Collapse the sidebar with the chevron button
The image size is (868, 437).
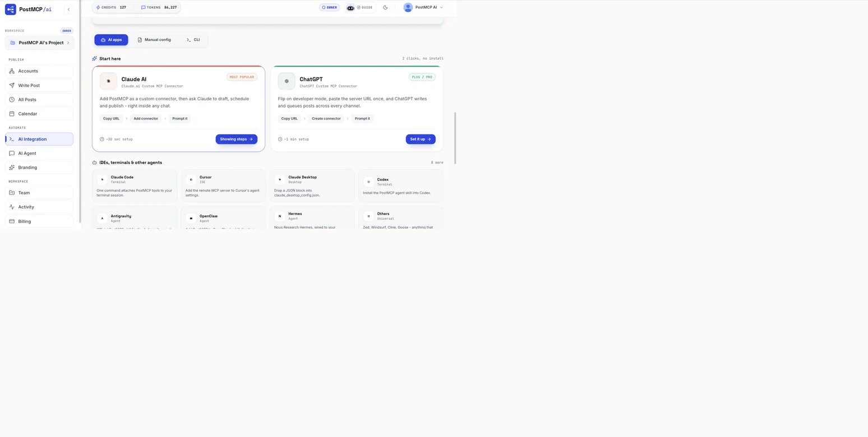pyautogui.click(x=68, y=9)
